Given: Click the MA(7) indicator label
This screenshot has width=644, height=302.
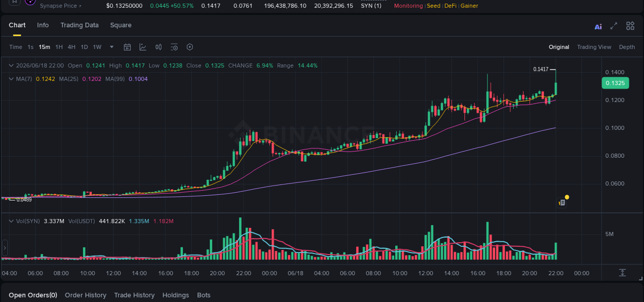Looking at the screenshot, I should coord(24,79).
